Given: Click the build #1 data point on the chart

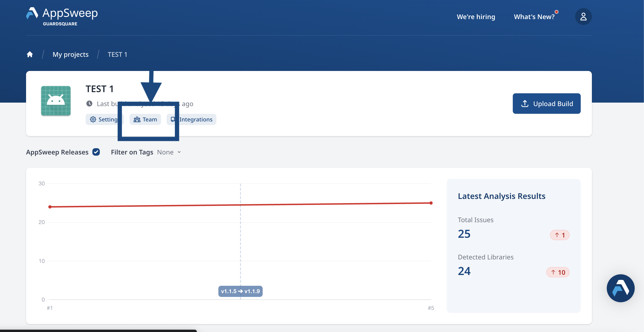Looking at the screenshot, I should pyautogui.click(x=50, y=207).
